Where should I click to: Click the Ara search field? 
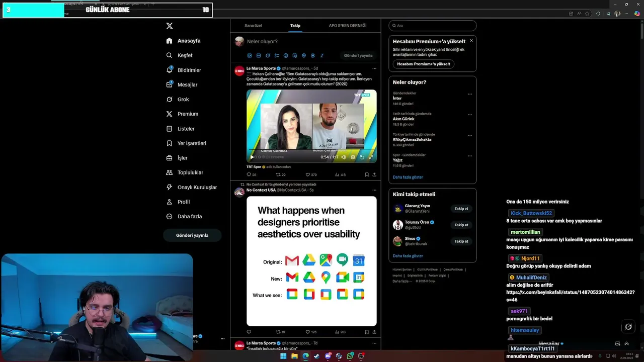coord(433,26)
